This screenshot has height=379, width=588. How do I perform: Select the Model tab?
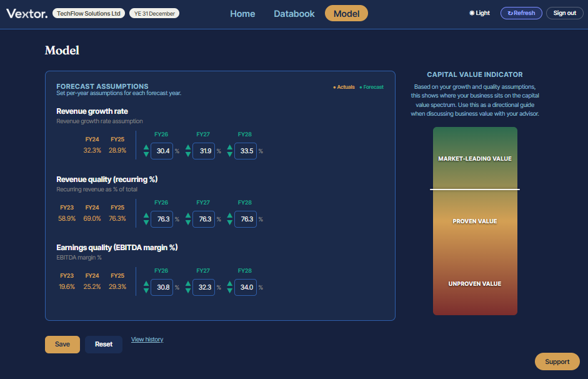tap(347, 14)
